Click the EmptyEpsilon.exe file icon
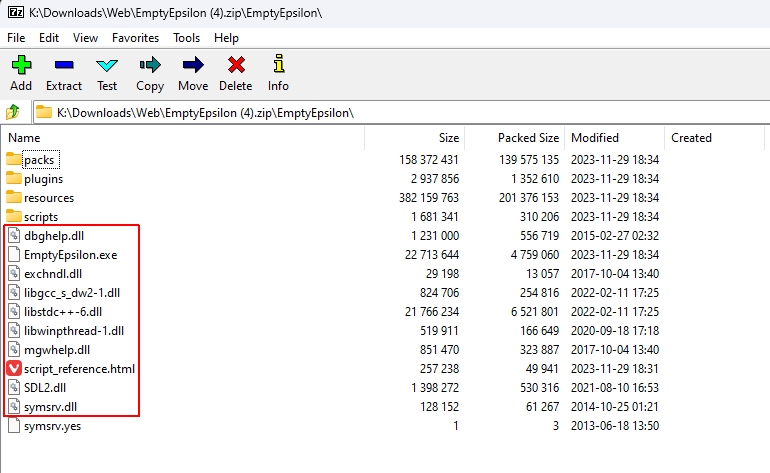 [x=14, y=254]
